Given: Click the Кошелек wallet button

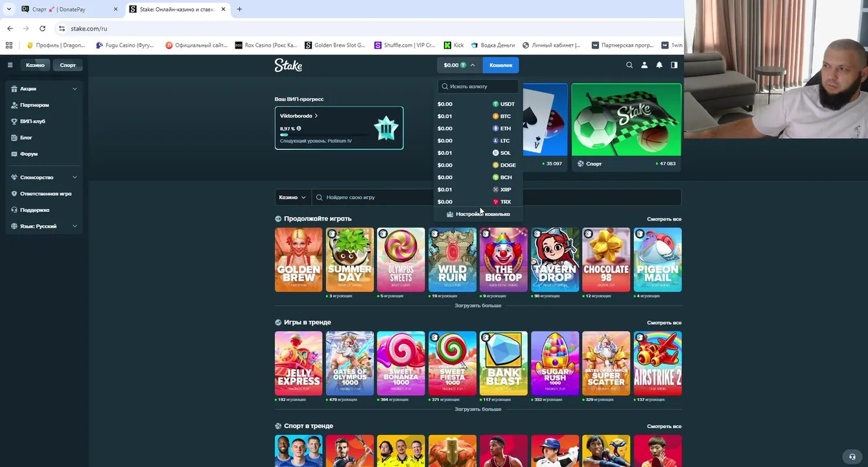Looking at the screenshot, I should coord(500,65).
